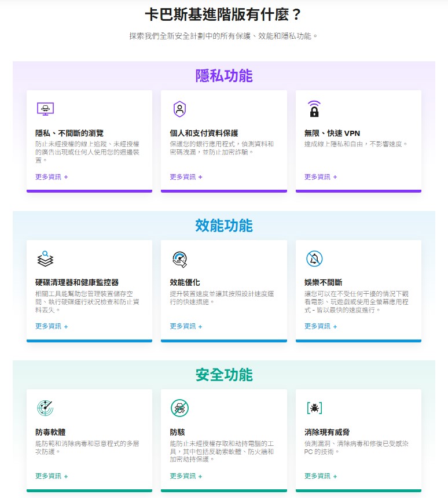Viewport: 448px width, 498px height.
Task: Expand 更多資訊 under 防駭
Action: (x=186, y=476)
